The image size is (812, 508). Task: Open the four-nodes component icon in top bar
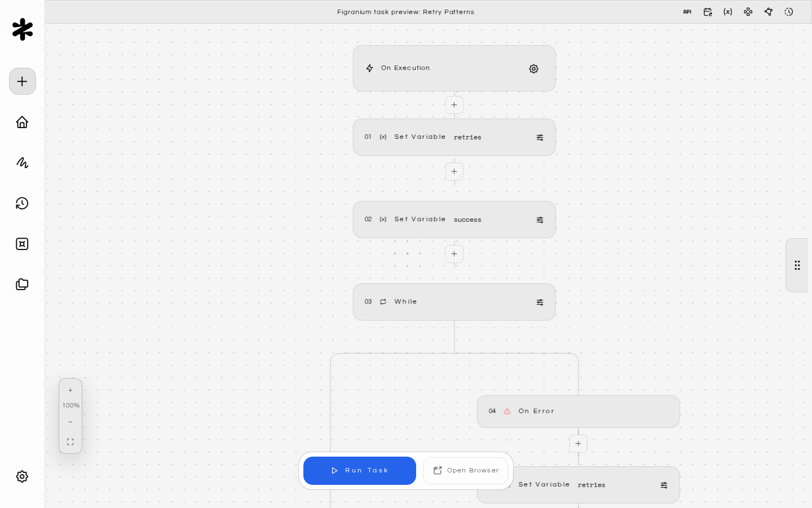pos(748,12)
